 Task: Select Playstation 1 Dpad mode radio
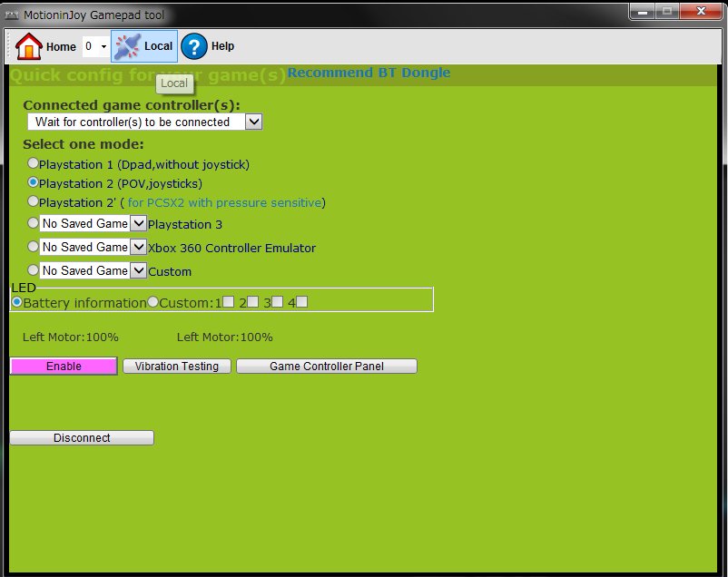point(33,163)
